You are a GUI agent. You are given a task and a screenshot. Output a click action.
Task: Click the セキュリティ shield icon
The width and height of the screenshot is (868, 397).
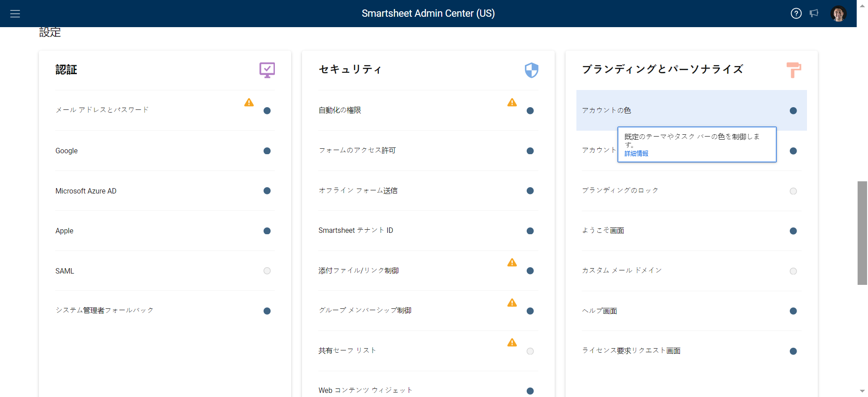click(531, 70)
